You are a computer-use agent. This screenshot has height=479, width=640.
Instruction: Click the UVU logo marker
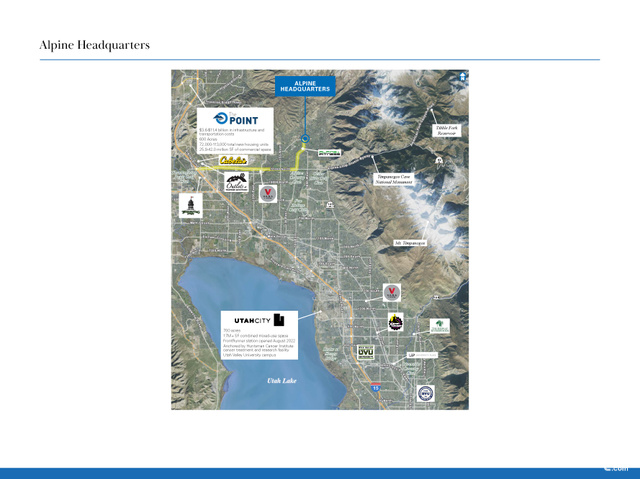click(x=365, y=353)
